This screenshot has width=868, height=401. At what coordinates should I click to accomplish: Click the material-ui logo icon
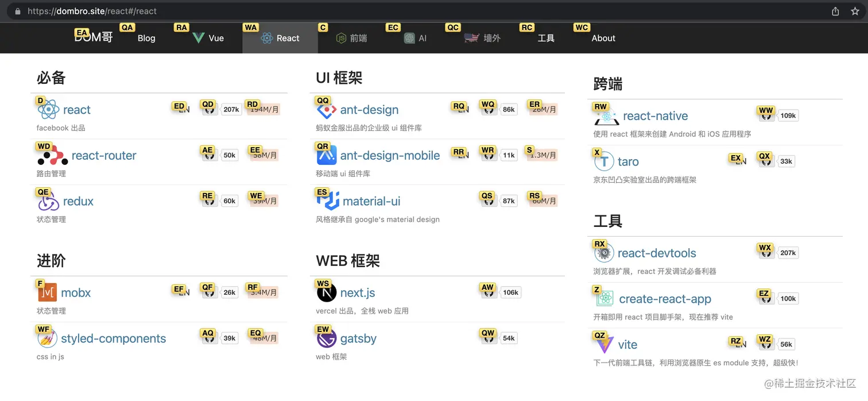click(x=327, y=201)
